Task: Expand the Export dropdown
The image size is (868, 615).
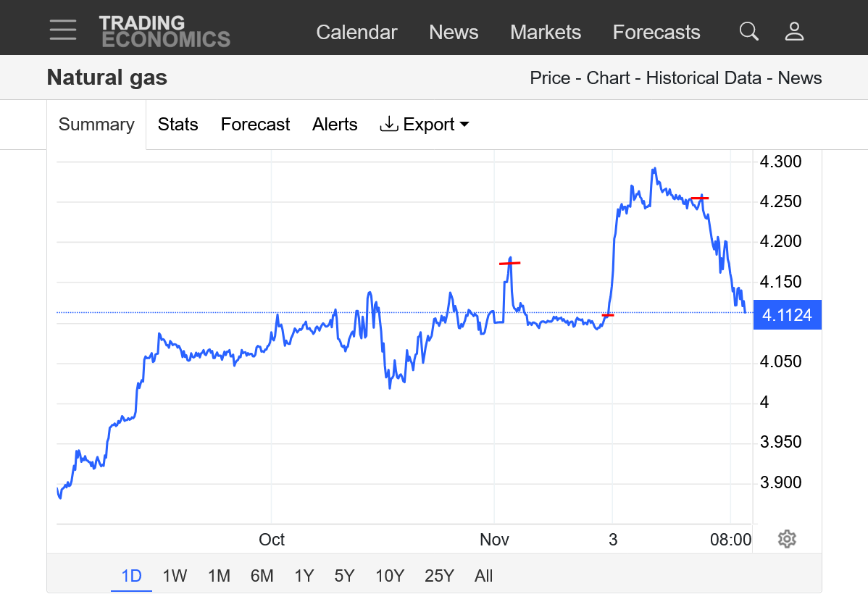Action: click(x=425, y=125)
